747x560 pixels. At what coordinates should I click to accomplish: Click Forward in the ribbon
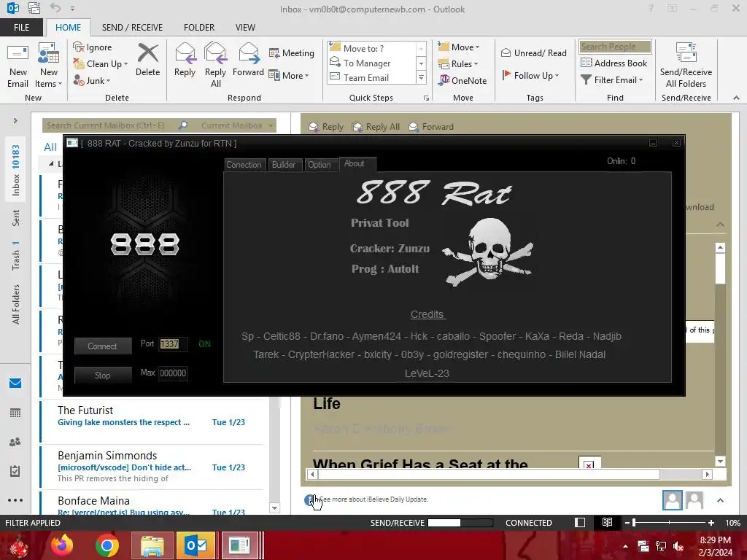(248, 60)
